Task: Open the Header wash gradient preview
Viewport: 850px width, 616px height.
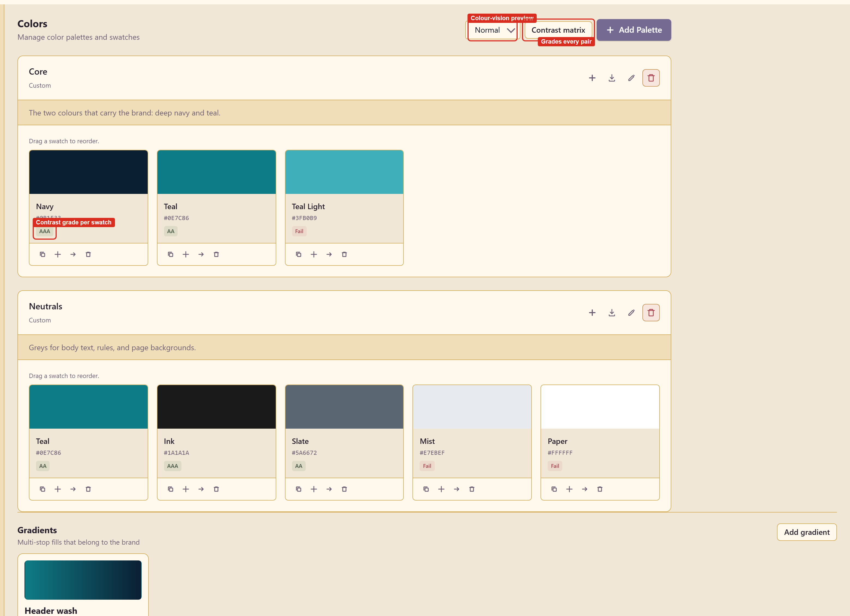Action: (83, 580)
